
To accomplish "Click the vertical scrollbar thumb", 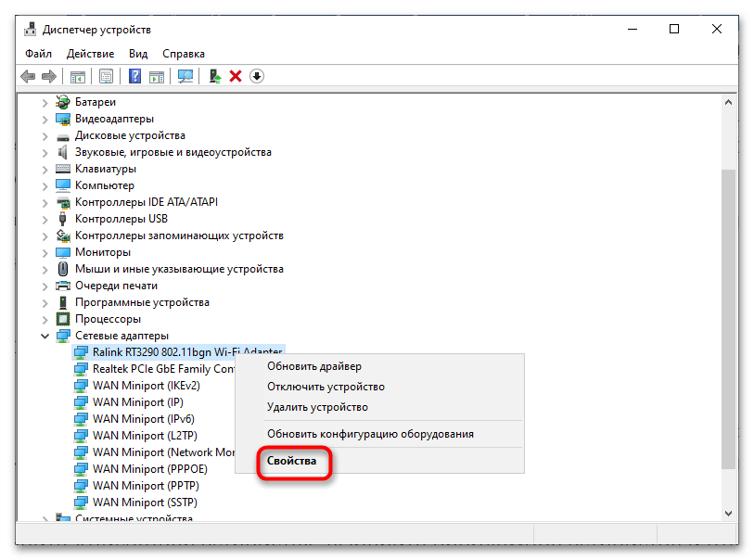I will [x=728, y=315].
